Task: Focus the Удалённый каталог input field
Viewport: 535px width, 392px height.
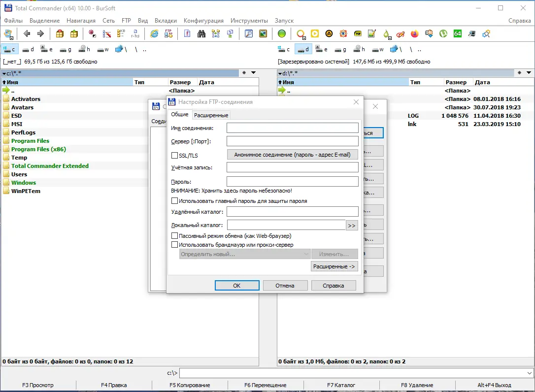Action: (x=293, y=212)
